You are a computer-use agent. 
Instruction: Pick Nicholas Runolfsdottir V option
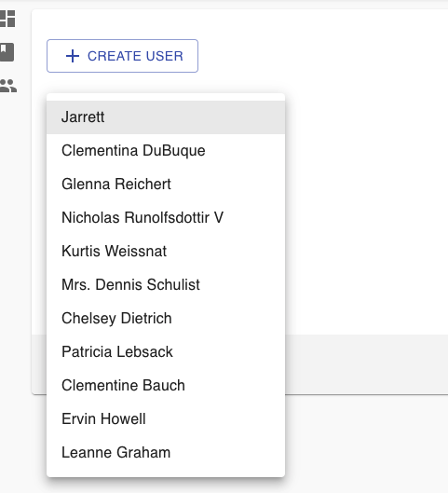pos(166,218)
